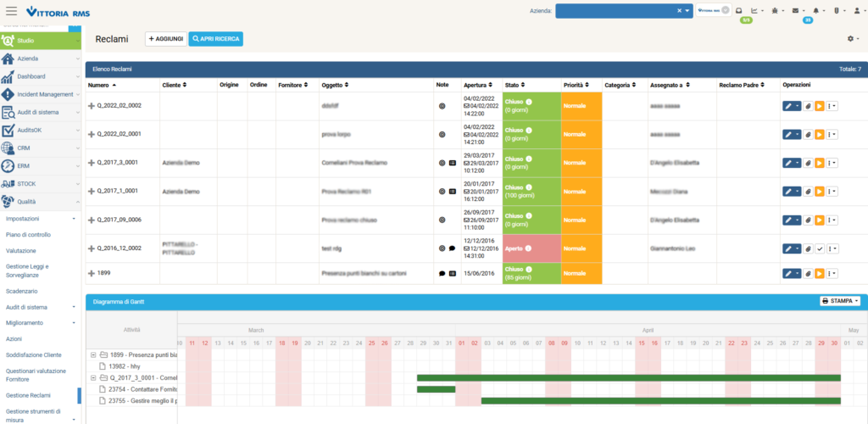The width and height of the screenshot is (868, 424).
Task: Click Gantt summary bar for Q_2017_3_0001
Action: click(629, 377)
